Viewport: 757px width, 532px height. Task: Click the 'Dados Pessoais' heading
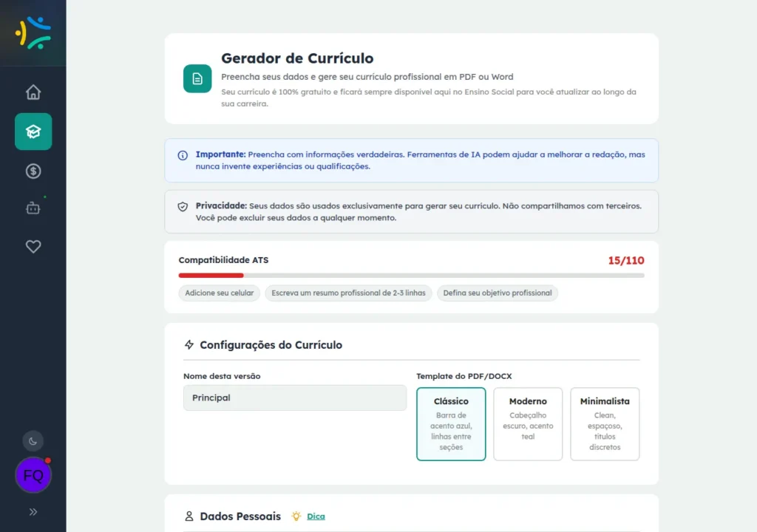(240, 516)
